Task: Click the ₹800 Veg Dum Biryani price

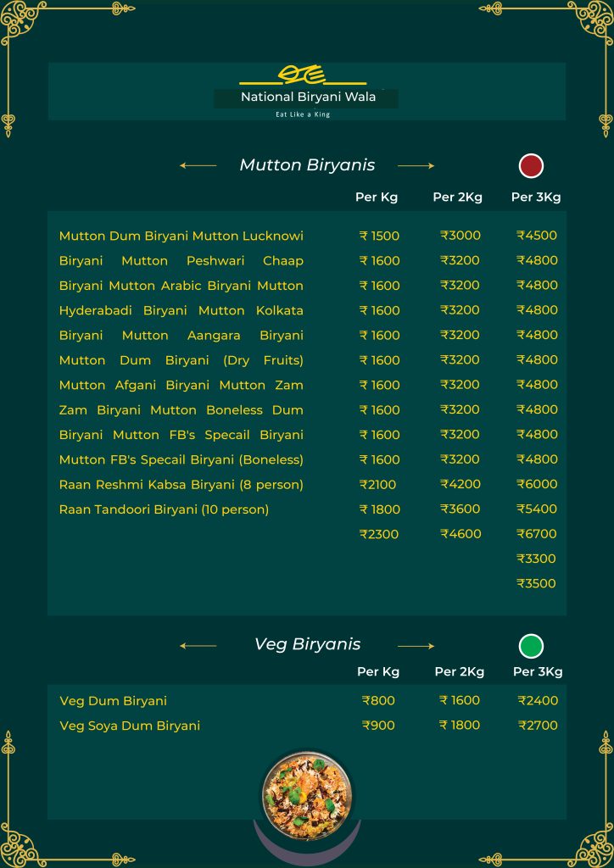Action: (x=378, y=701)
